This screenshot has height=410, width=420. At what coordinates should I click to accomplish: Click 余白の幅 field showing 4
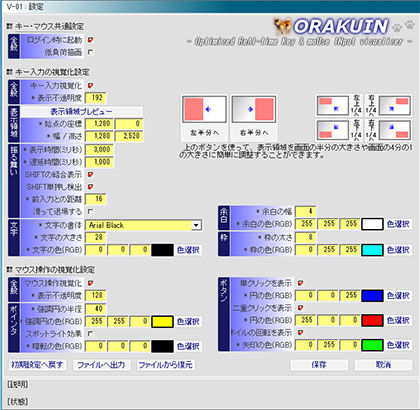[x=306, y=211]
